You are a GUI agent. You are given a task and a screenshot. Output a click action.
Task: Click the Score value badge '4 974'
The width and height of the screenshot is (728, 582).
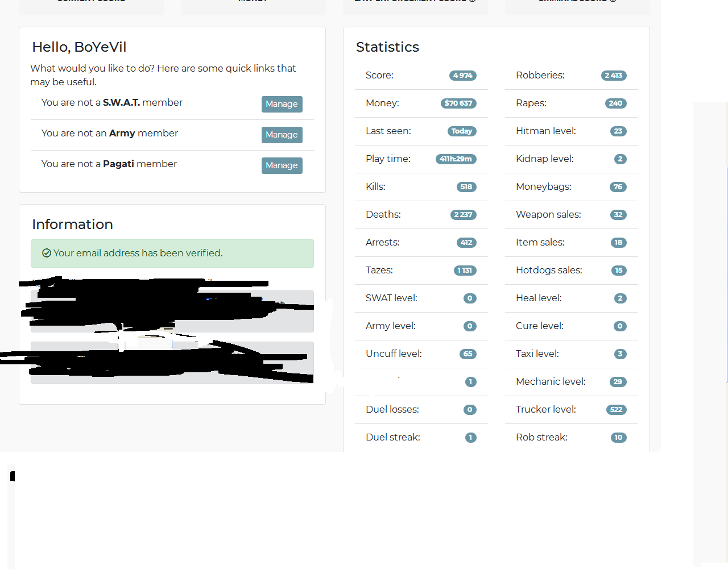click(462, 76)
